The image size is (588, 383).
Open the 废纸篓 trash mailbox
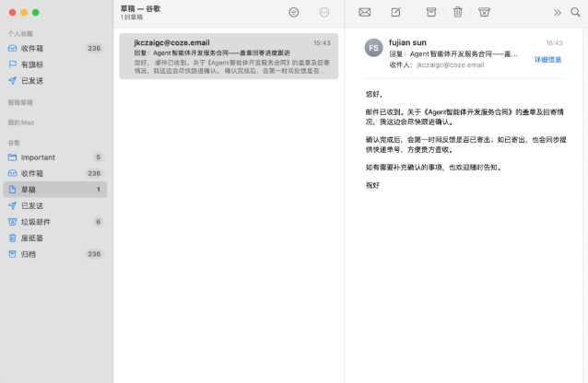pos(55,238)
